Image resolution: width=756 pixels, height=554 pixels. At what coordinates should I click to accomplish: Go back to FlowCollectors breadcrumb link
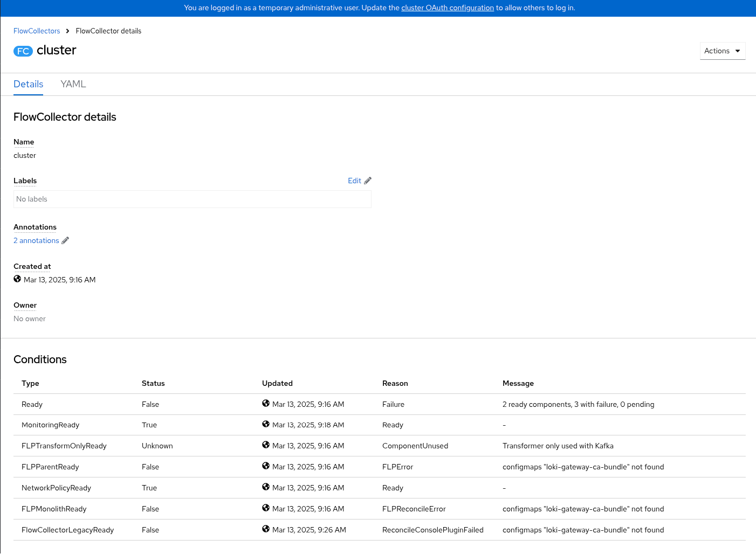pyautogui.click(x=37, y=31)
